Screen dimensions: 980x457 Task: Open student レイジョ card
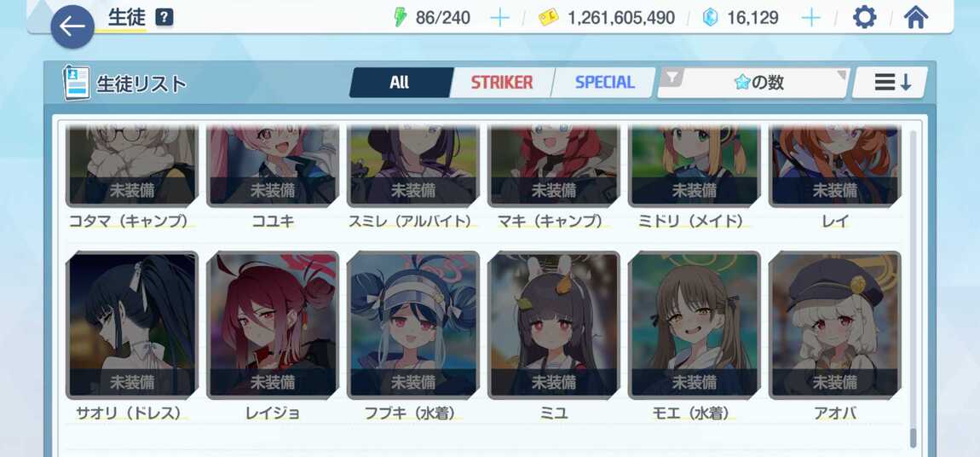pos(273,325)
